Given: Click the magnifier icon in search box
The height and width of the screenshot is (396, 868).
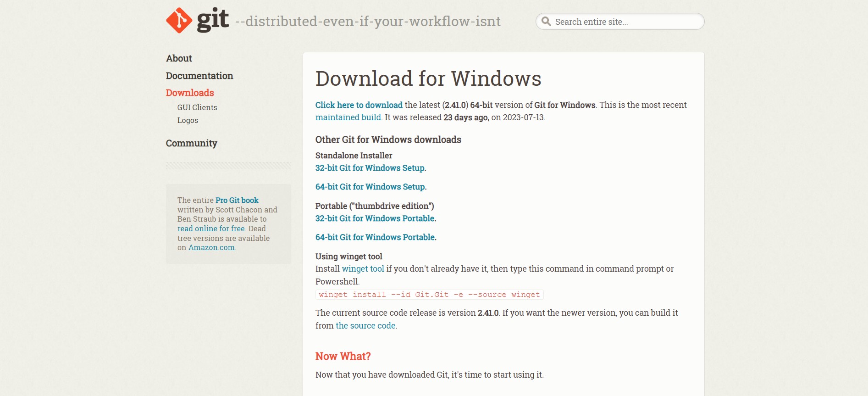Looking at the screenshot, I should click(x=546, y=22).
